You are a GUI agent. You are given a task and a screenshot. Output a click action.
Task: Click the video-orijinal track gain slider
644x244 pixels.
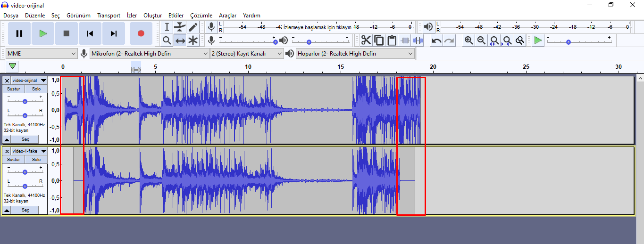pos(25,101)
